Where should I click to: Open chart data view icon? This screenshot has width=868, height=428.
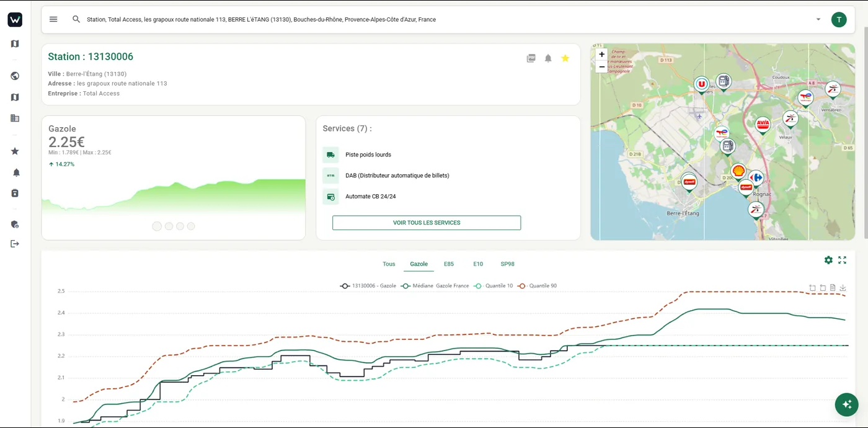833,288
